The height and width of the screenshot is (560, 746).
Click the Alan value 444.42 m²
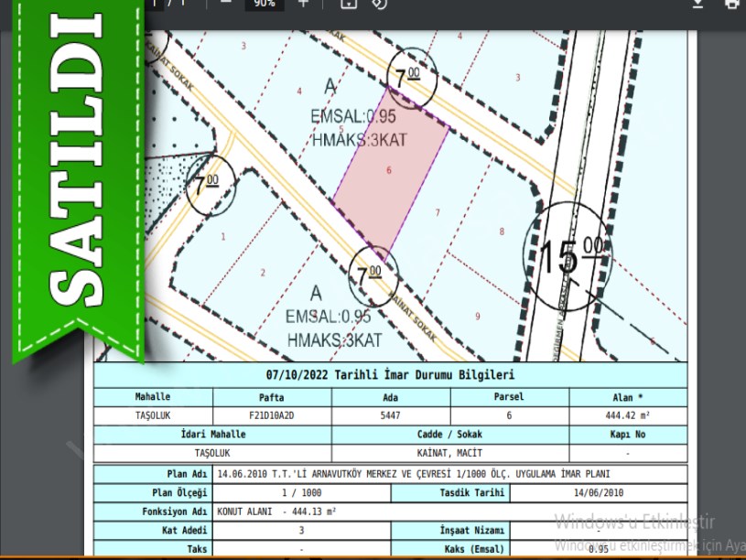[627, 415]
